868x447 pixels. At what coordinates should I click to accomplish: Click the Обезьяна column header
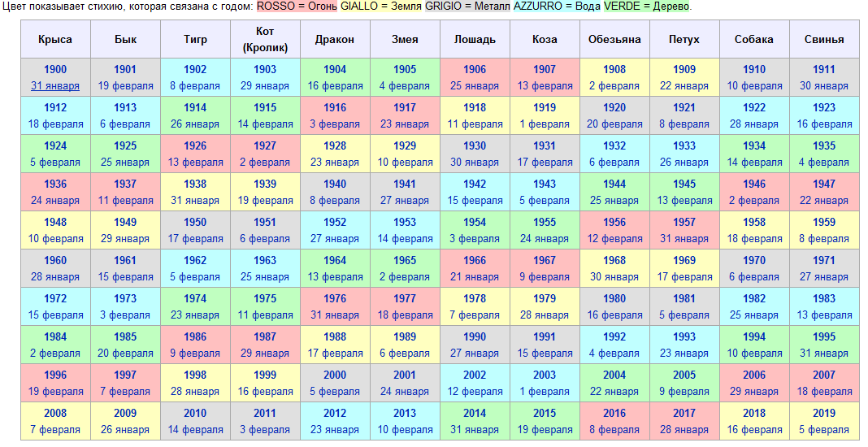614,40
